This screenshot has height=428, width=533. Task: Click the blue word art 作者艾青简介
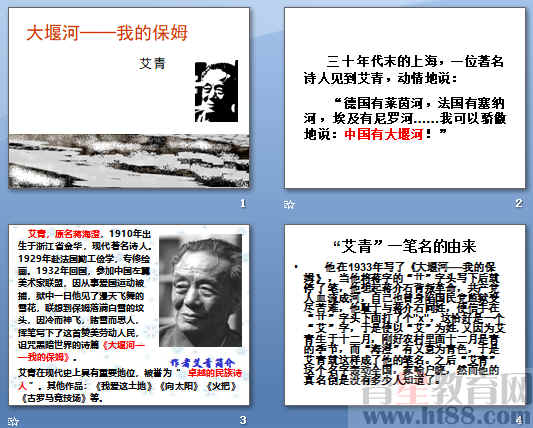[x=203, y=362]
